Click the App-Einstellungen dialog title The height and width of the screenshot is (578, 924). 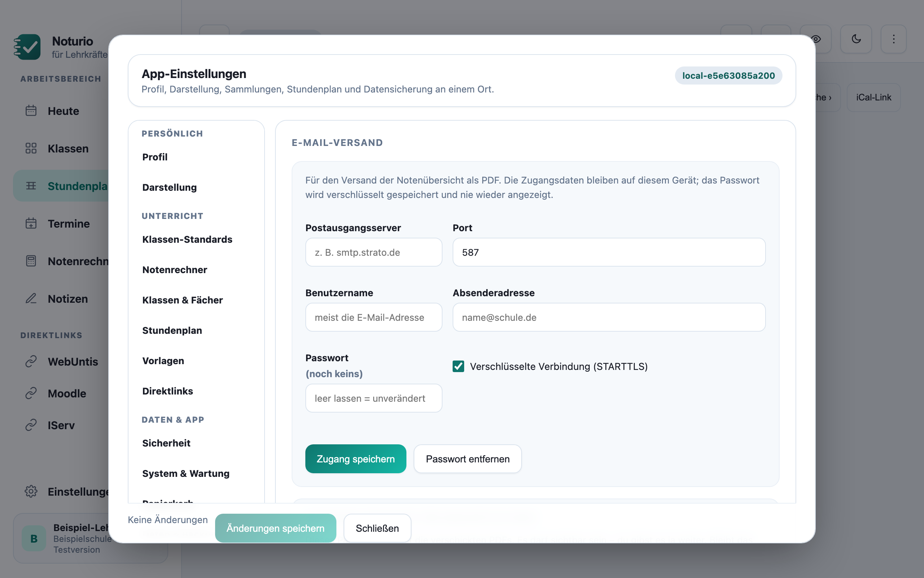coord(194,74)
